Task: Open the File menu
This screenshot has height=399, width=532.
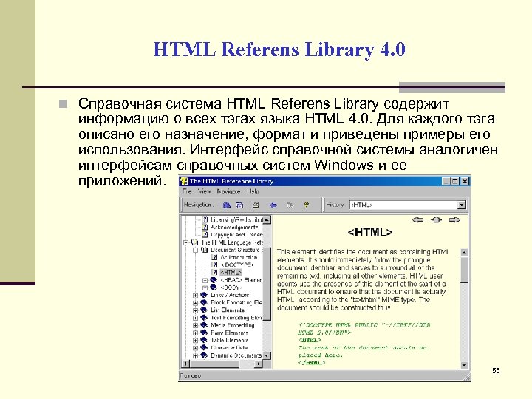Action: point(187,191)
